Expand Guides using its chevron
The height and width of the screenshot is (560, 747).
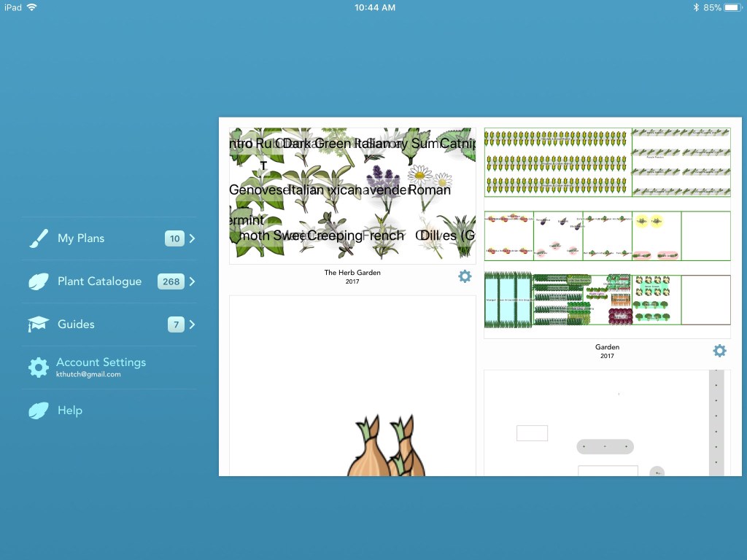[192, 324]
